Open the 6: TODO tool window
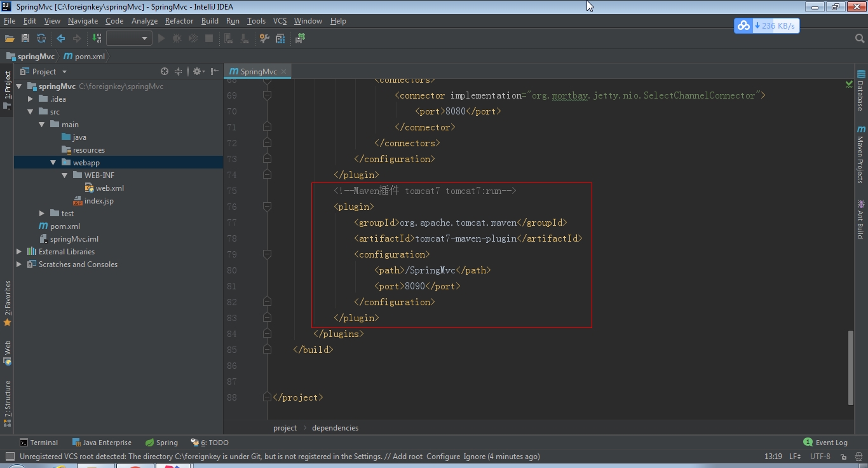Screen dimensions: 868x468 tap(209, 443)
